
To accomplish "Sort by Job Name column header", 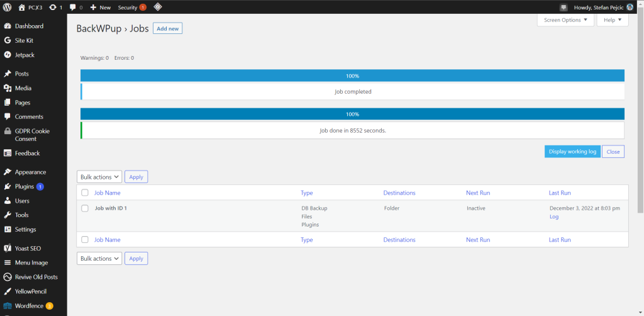I will [107, 193].
